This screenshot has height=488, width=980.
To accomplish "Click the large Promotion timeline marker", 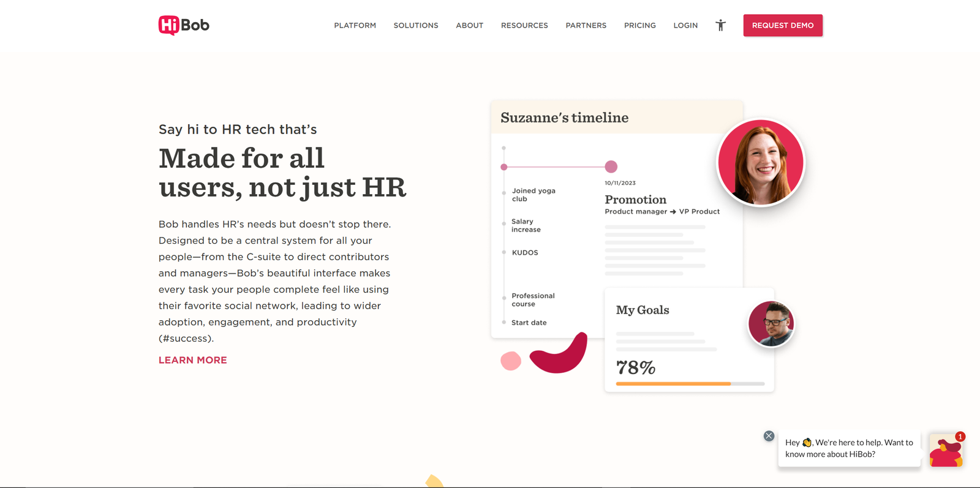I will point(611,167).
